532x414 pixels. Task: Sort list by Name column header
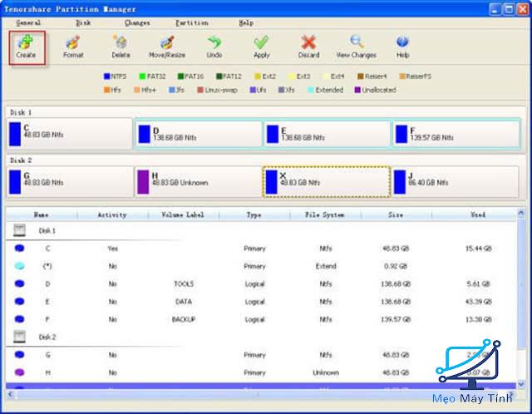point(42,214)
